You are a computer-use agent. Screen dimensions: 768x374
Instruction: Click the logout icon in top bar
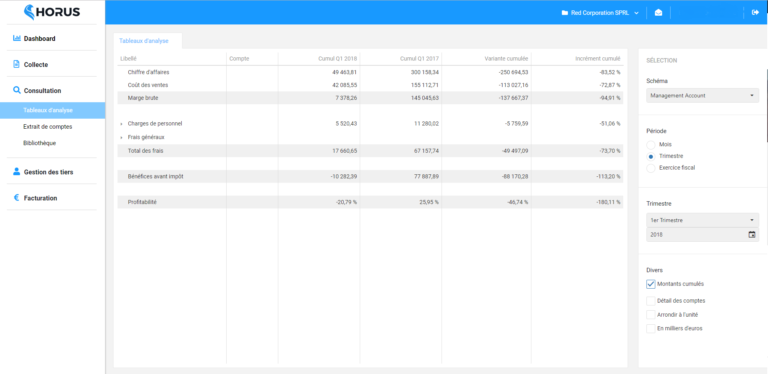coord(755,13)
